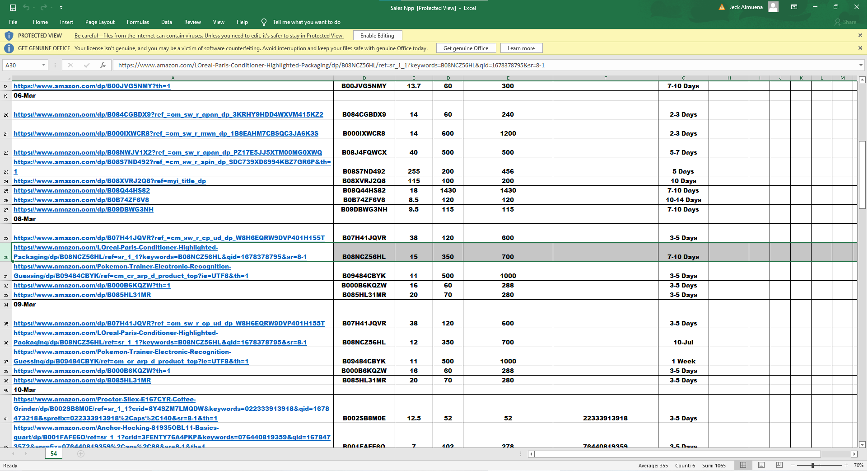Switch to Page Layout view icon
This screenshot has width=868, height=471.
tap(761, 465)
